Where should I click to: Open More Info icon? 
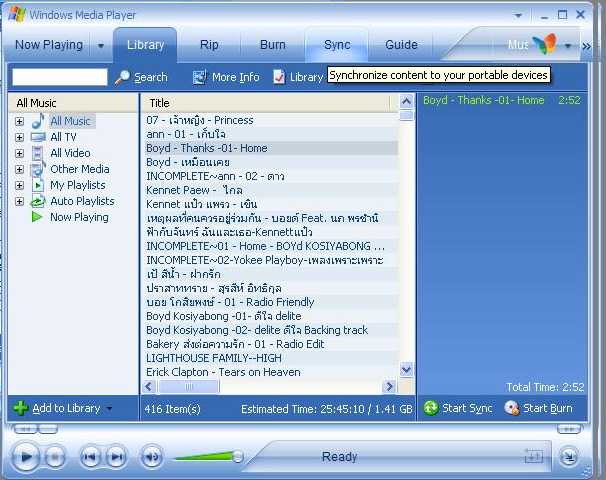200,77
